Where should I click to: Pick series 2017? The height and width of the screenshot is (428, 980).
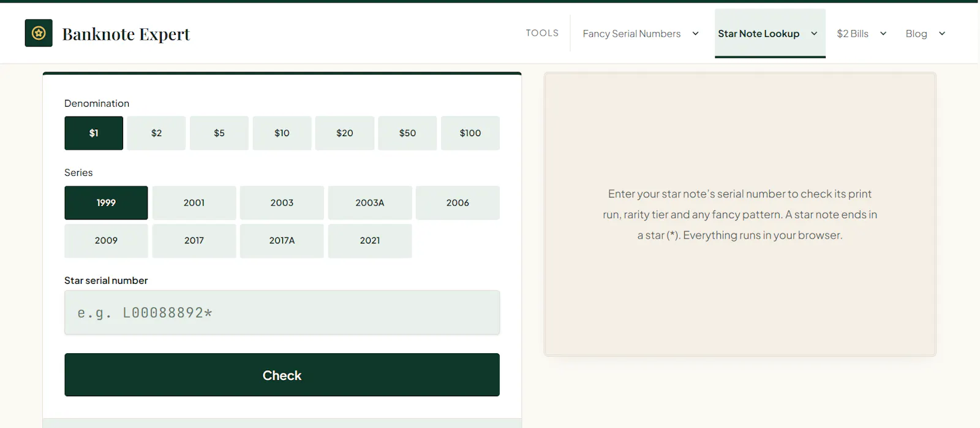194,241
